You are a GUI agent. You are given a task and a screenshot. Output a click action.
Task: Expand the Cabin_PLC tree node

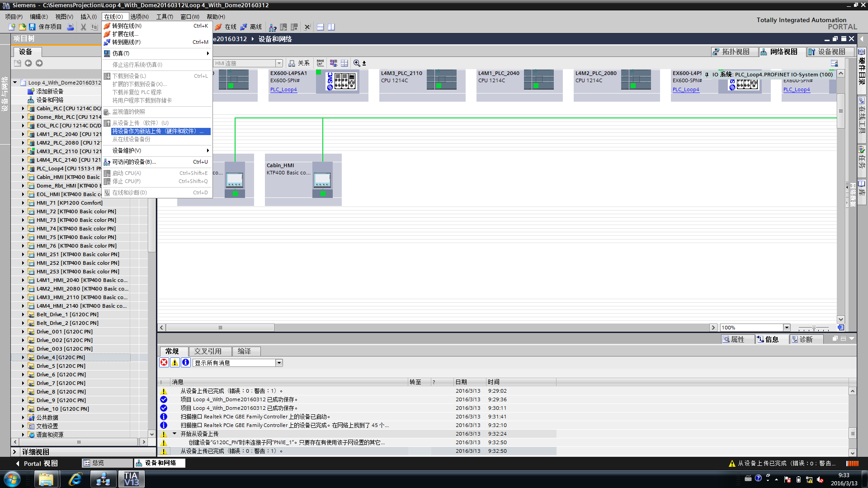(23, 108)
